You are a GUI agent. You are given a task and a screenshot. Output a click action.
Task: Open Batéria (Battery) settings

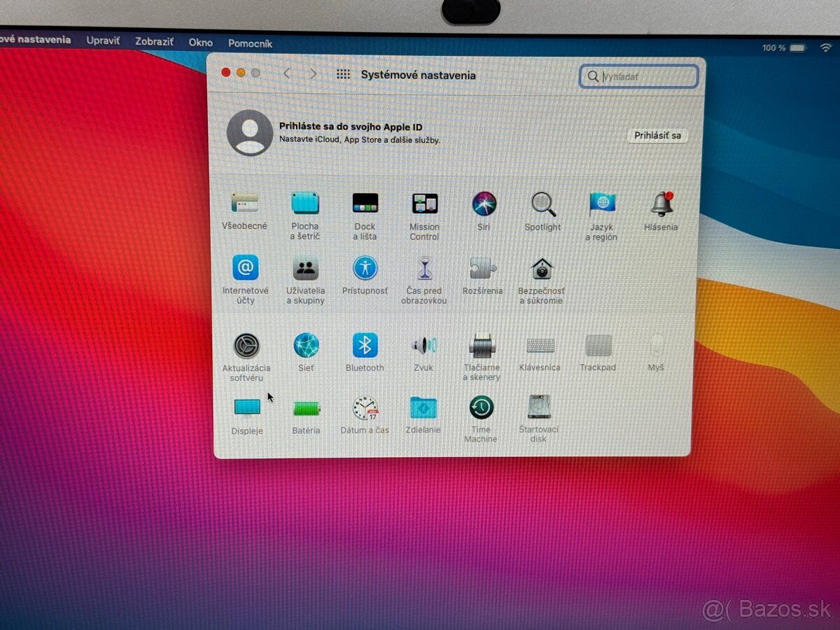point(306,407)
